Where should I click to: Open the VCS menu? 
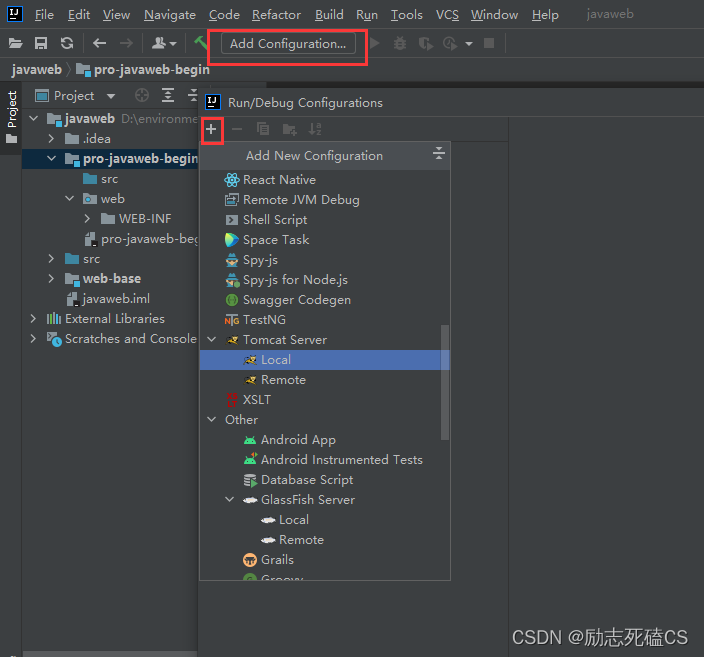coord(447,15)
